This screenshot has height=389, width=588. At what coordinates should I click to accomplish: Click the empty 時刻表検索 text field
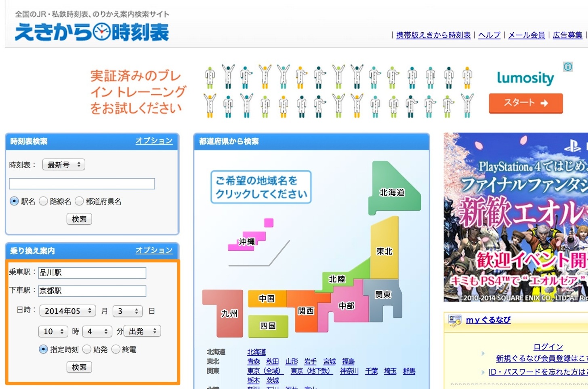coord(82,184)
